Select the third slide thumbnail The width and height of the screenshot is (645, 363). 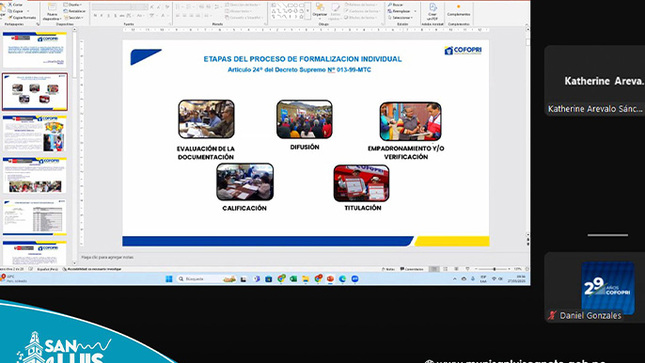(35, 134)
